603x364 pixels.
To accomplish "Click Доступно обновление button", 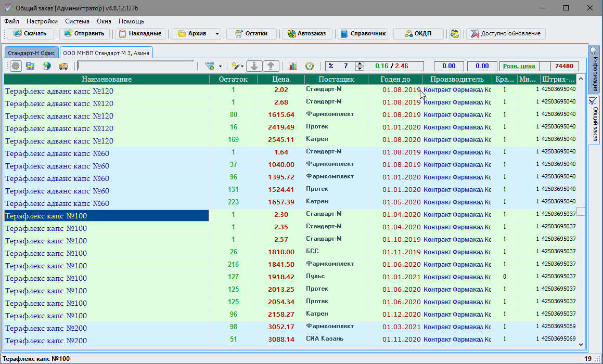I will coord(506,33).
